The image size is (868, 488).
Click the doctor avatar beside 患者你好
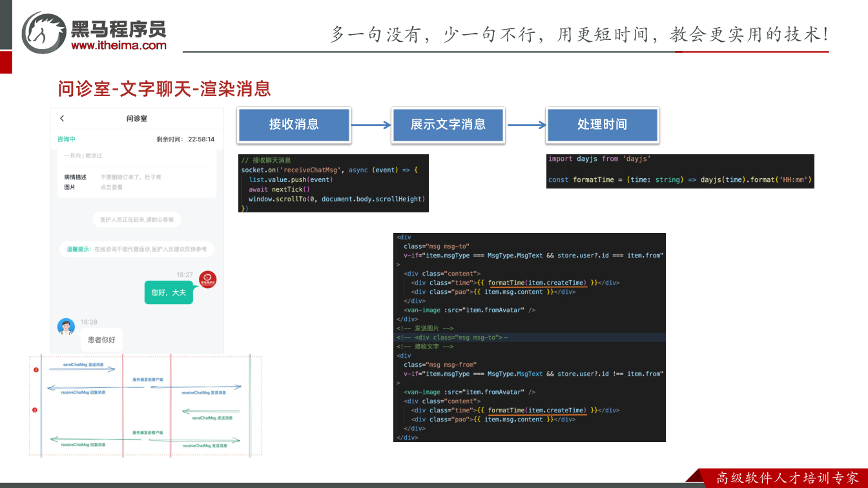point(66,327)
